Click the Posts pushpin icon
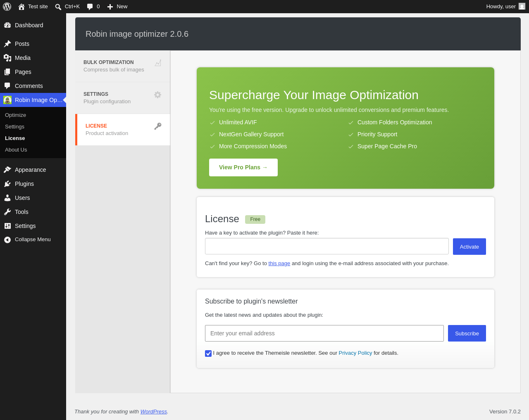Screen dimensions: 529x420 click(x=7, y=44)
